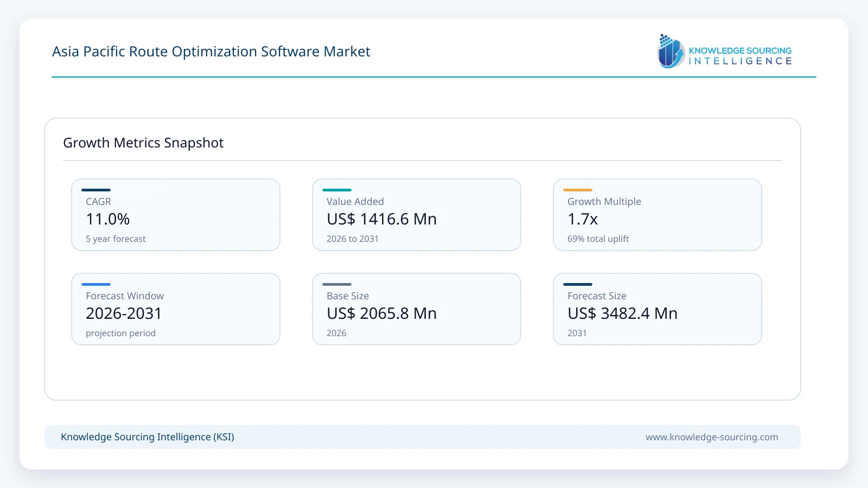
Task: Click the 'CAGR' label
Action: pos(98,202)
